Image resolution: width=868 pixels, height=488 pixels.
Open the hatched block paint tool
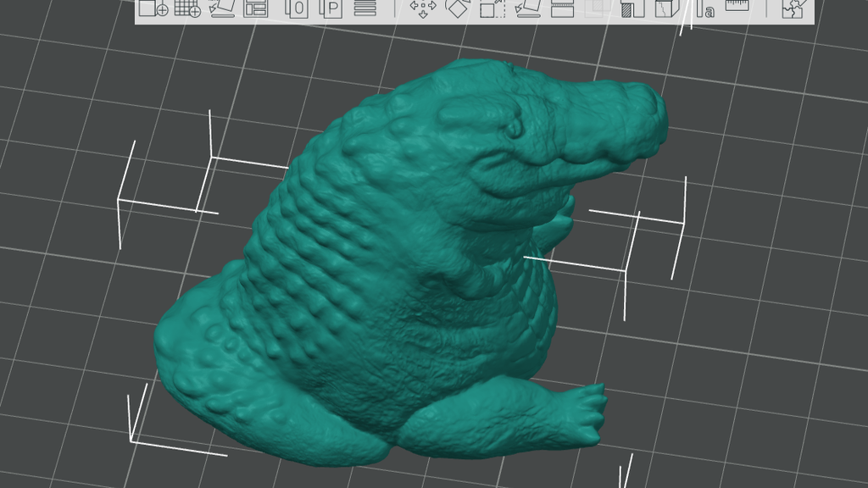pyautogui.click(x=632, y=8)
